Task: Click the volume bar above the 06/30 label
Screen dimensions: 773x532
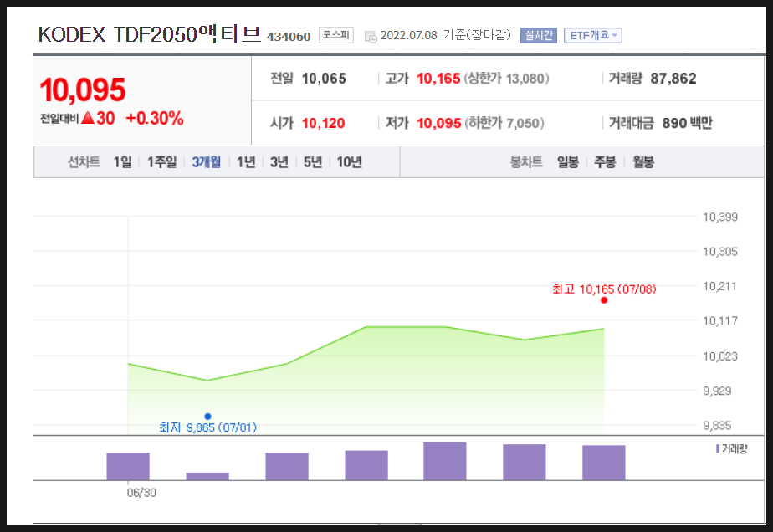Action: 128,466
